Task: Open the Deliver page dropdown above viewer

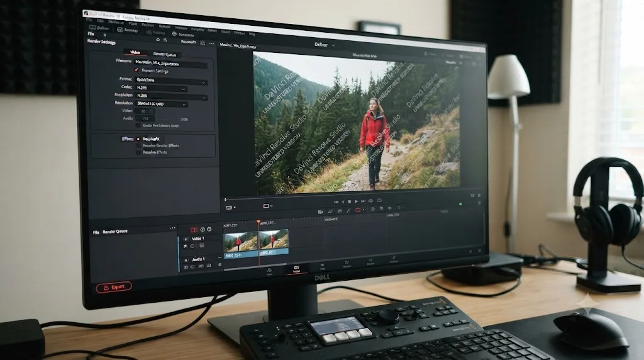Action: pos(325,45)
